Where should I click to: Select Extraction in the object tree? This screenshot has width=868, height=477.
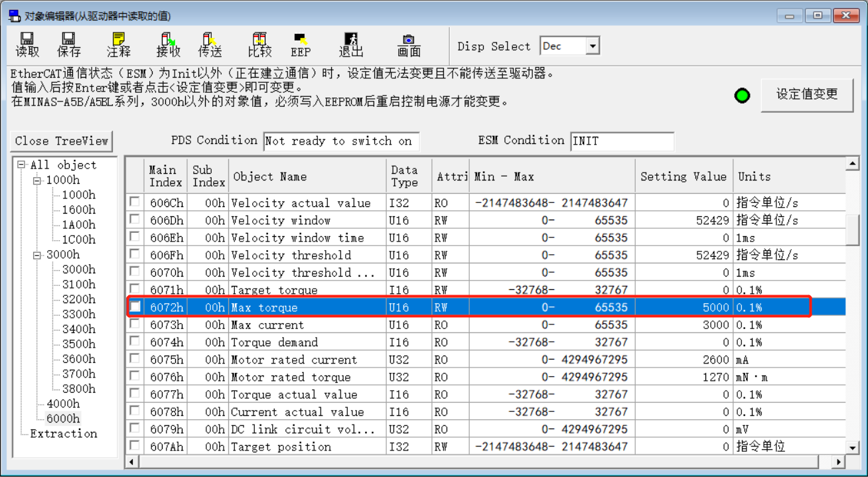click(x=64, y=433)
